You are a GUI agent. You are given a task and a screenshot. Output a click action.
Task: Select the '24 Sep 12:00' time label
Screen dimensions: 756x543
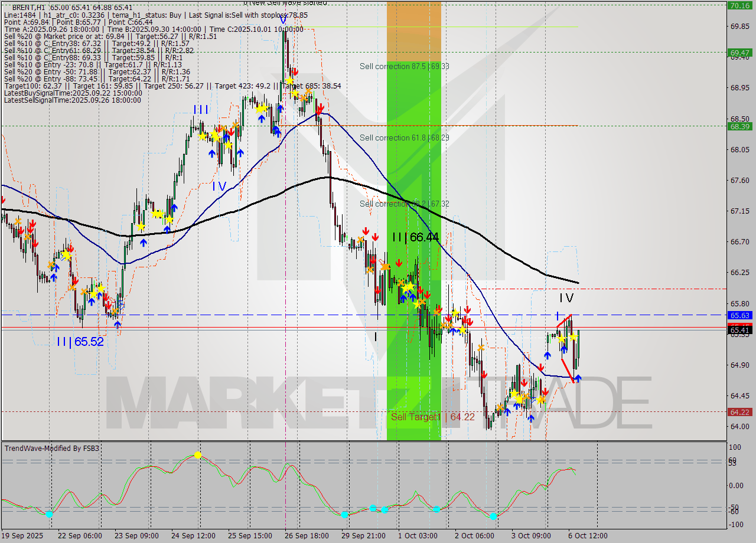click(x=195, y=536)
